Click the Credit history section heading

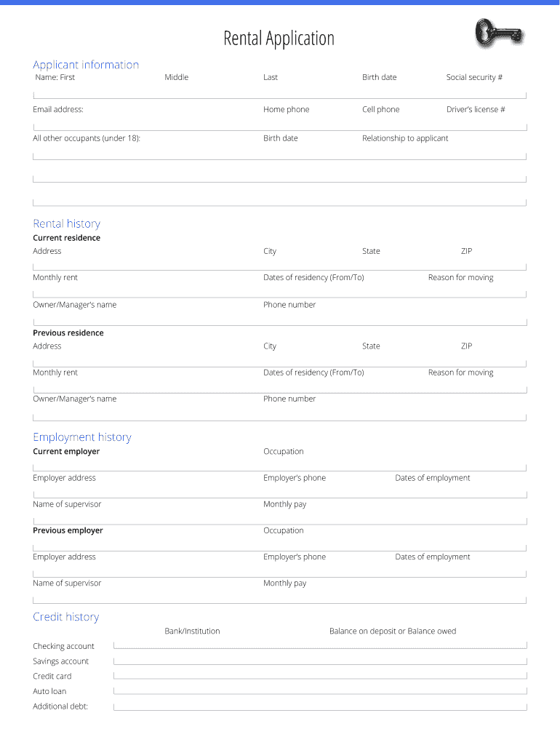tap(65, 617)
